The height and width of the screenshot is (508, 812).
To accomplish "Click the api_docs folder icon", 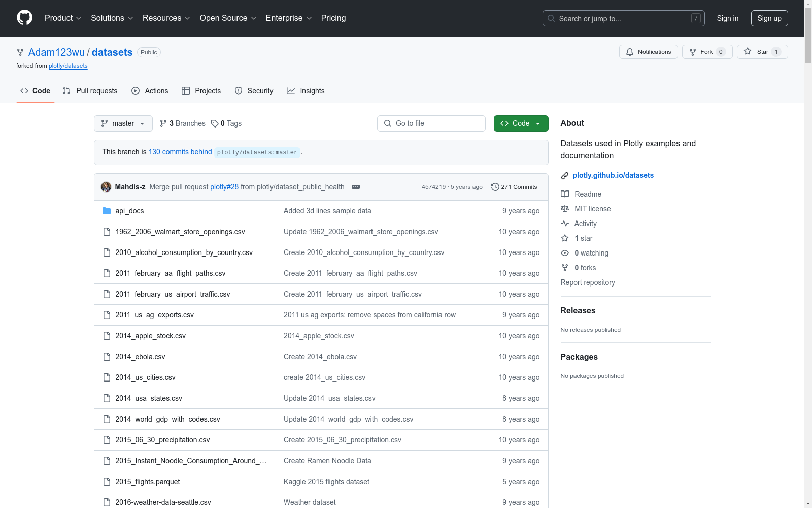I will tap(107, 211).
